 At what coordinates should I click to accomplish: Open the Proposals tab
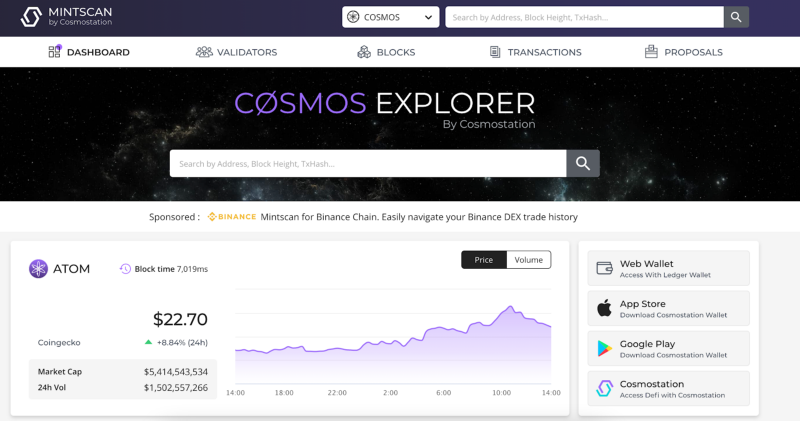coord(684,52)
